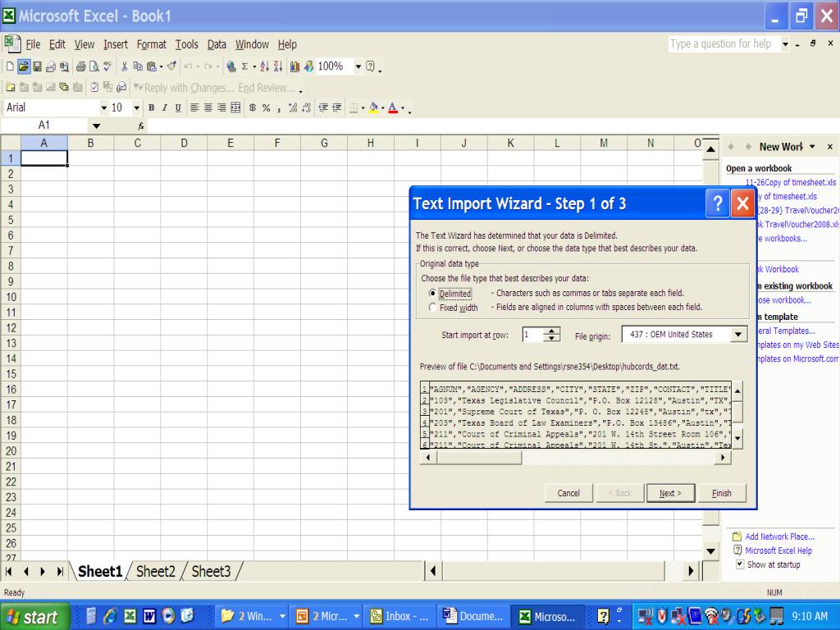The height and width of the screenshot is (630, 840).
Task: Click the Merge and Center icon
Action: pos(235,107)
